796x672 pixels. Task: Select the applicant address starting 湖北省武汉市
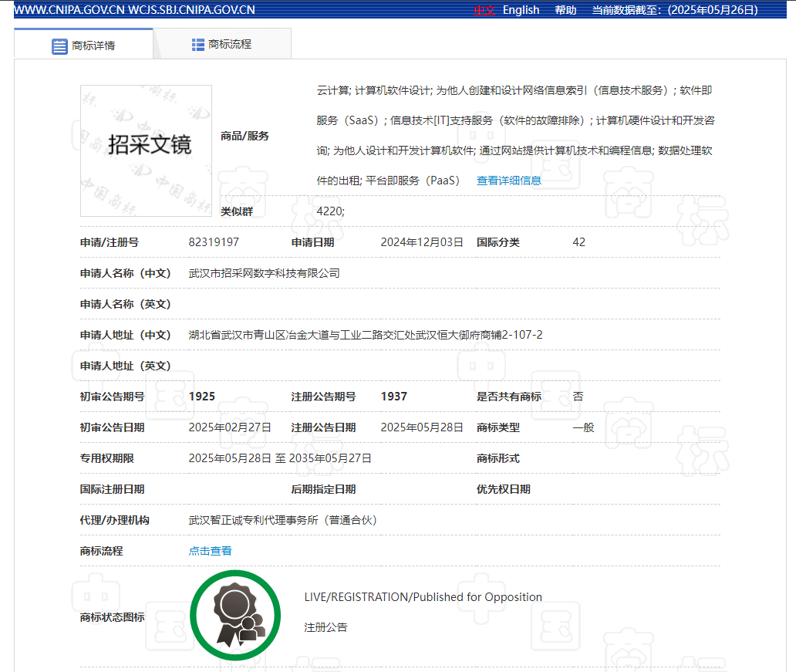pos(366,335)
